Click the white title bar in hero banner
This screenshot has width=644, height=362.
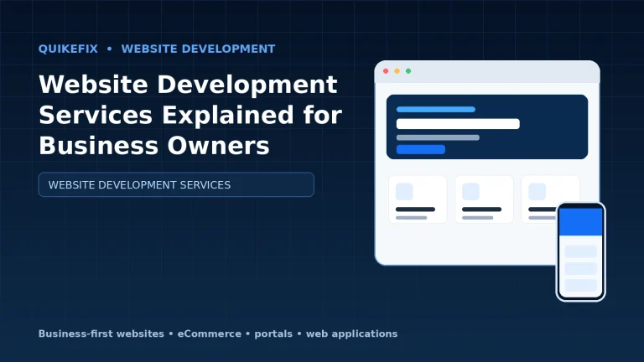tap(458, 123)
